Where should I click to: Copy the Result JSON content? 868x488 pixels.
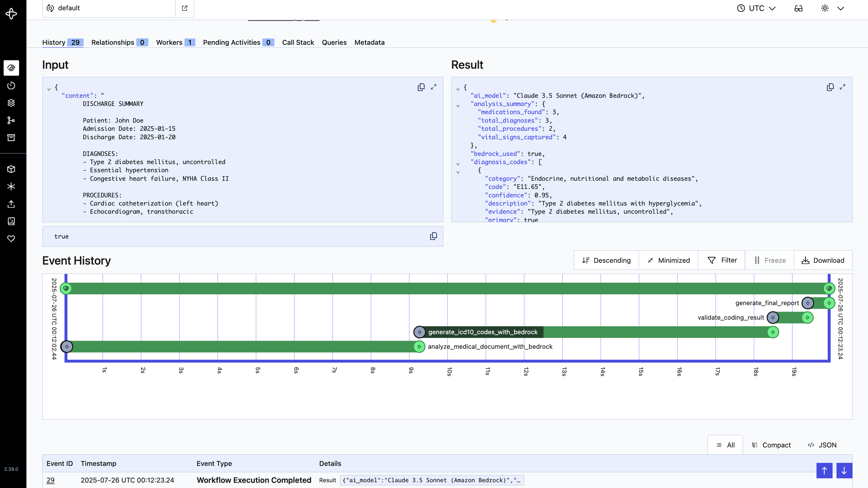click(x=830, y=87)
